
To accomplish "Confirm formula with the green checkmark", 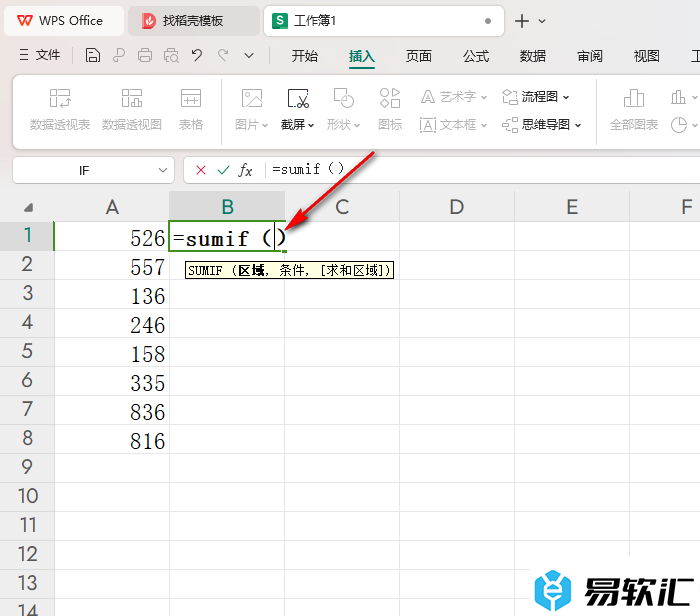I will (223, 170).
